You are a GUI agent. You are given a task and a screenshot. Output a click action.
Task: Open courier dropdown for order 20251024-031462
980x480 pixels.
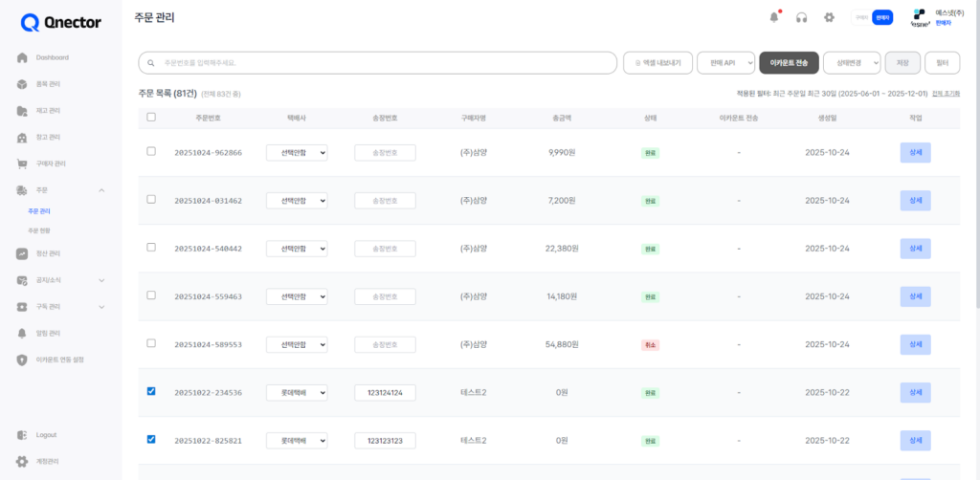pyautogui.click(x=297, y=201)
